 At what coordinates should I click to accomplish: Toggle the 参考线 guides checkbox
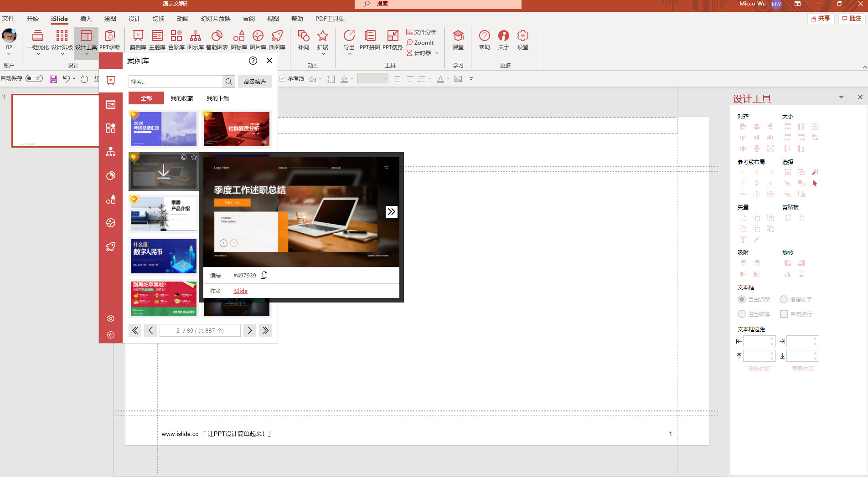tap(282, 79)
